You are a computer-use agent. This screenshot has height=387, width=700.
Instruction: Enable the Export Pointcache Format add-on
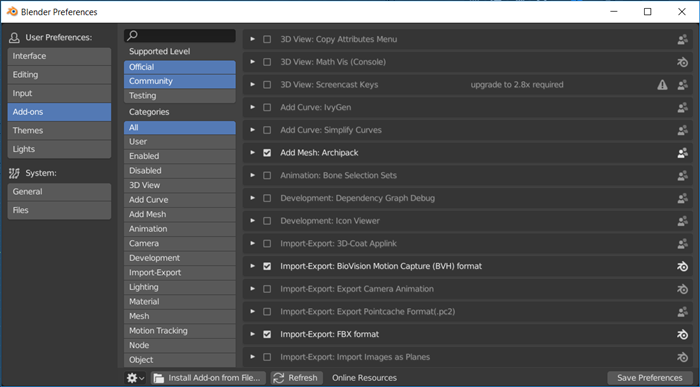[x=267, y=312]
